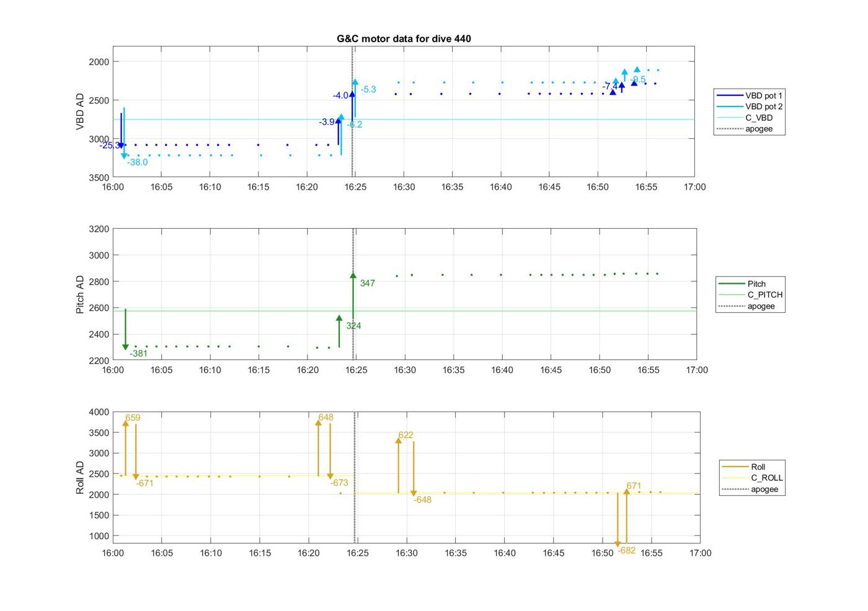
Task: Click the "C_ROLL" legend entry
Action: [x=753, y=478]
